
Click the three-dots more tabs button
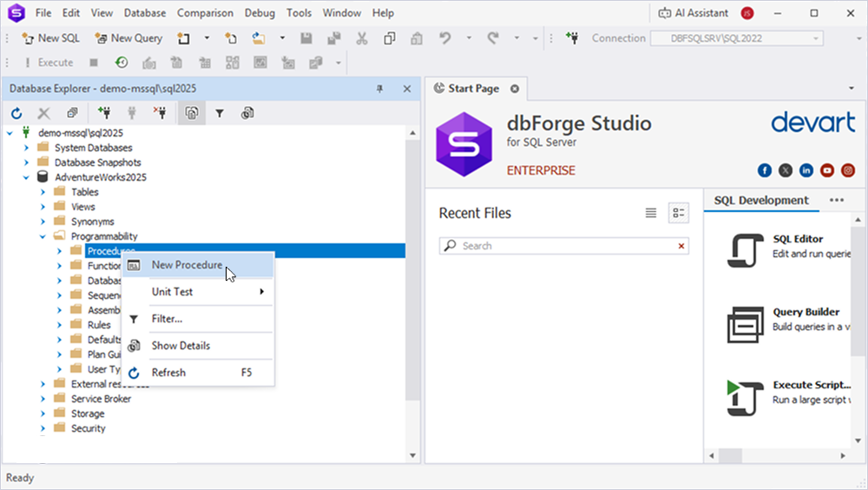837,200
